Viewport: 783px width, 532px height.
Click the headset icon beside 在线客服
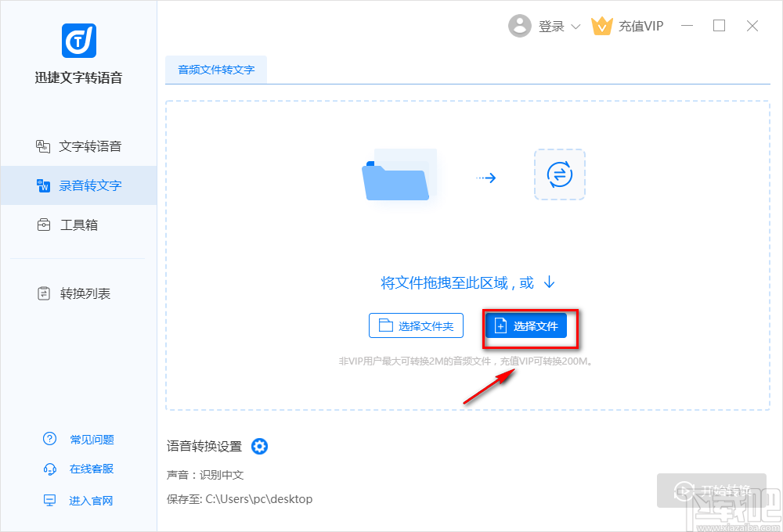[50, 469]
